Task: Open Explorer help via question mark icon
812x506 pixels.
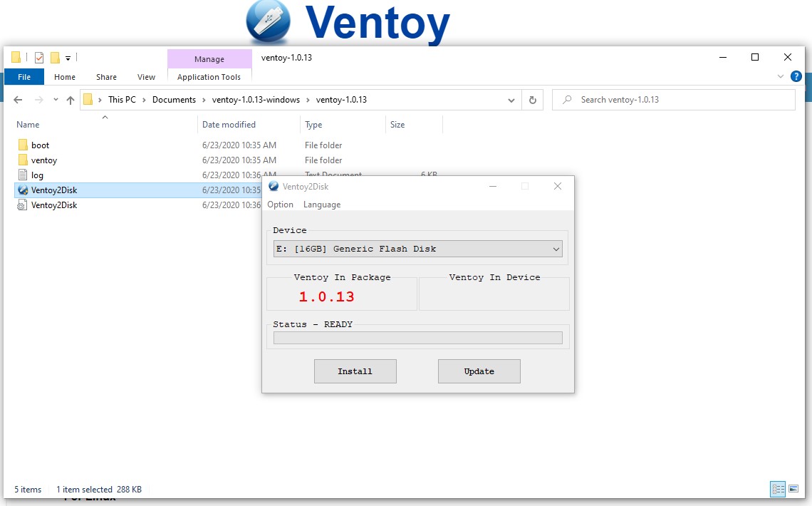Action: click(x=796, y=77)
